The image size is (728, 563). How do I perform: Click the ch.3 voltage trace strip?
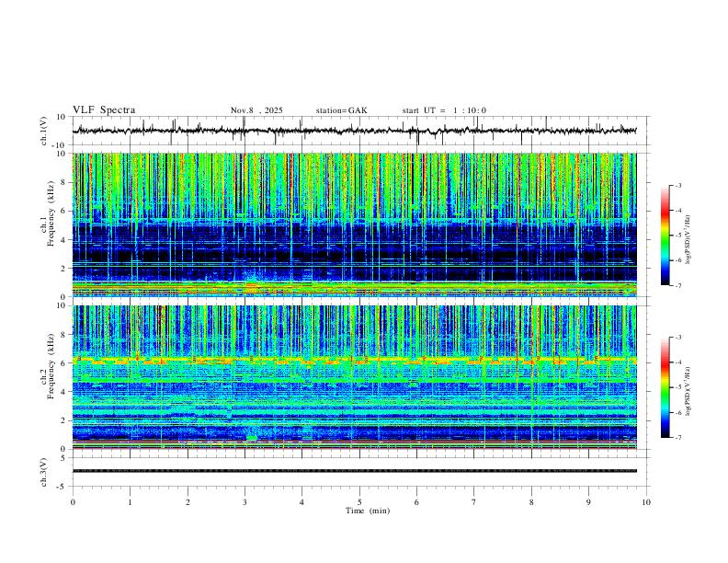tap(354, 471)
